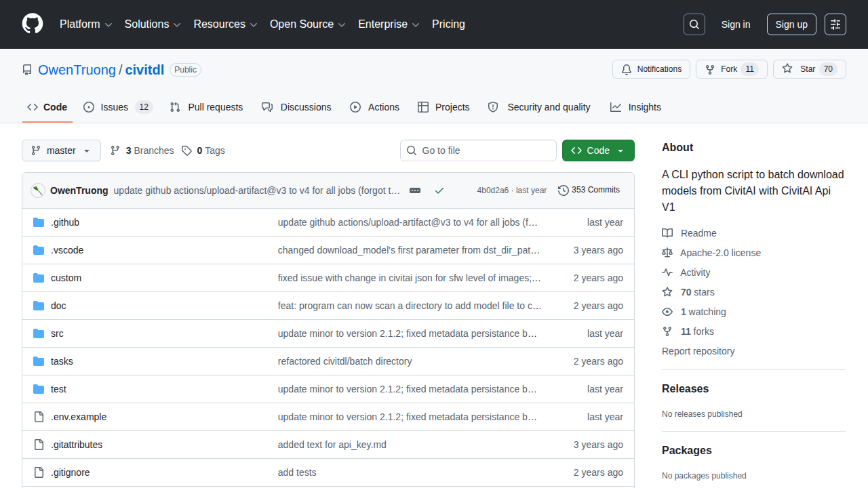View the commit status check mark

click(439, 190)
